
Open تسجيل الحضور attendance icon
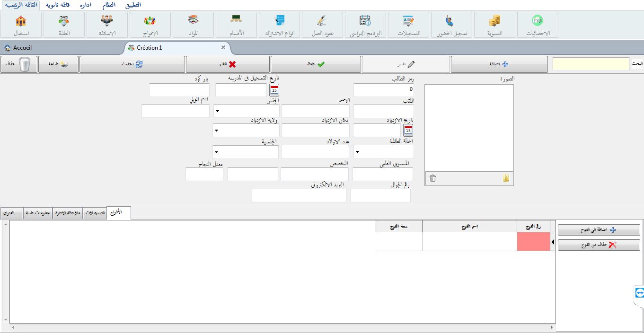(x=450, y=25)
